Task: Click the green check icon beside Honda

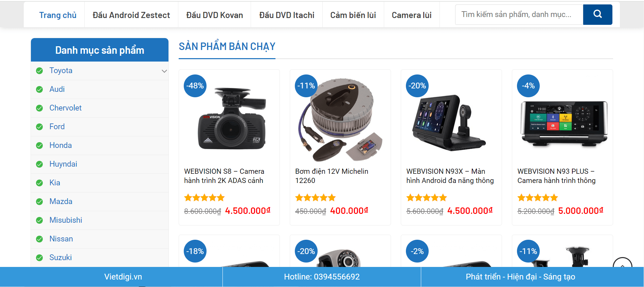Action: pos(39,146)
